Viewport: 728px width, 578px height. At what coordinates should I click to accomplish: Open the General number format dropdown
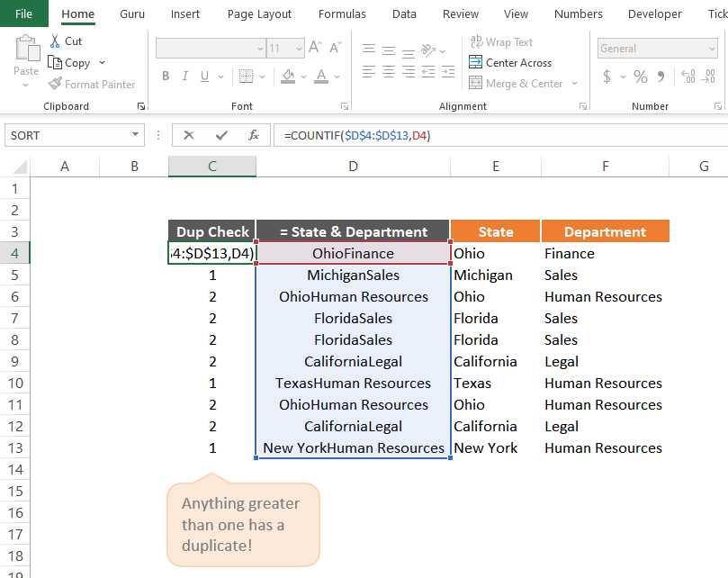[x=712, y=49]
